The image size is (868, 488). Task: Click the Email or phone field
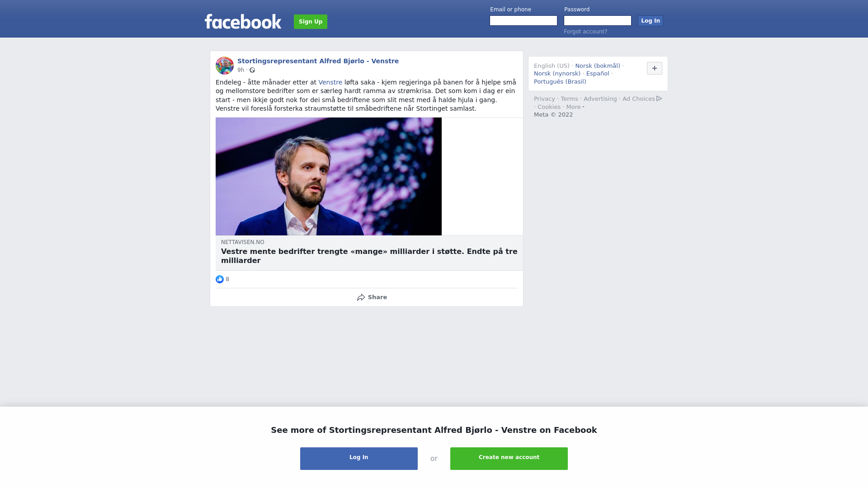(524, 21)
